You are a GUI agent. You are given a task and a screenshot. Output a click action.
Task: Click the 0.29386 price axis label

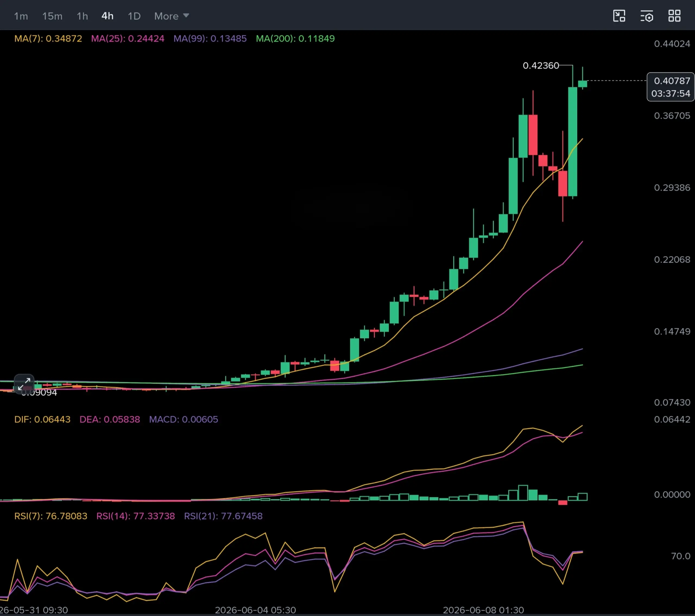pyautogui.click(x=672, y=187)
